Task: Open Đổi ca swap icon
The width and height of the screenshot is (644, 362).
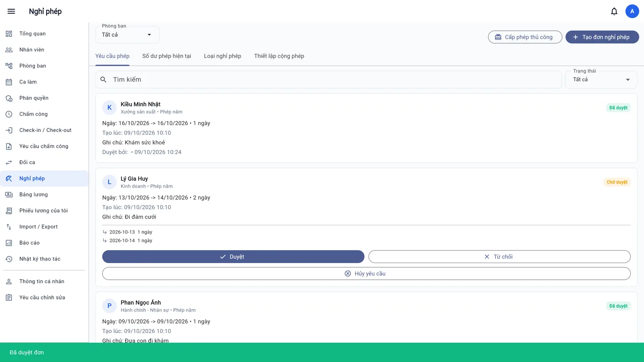Action: [x=9, y=162]
